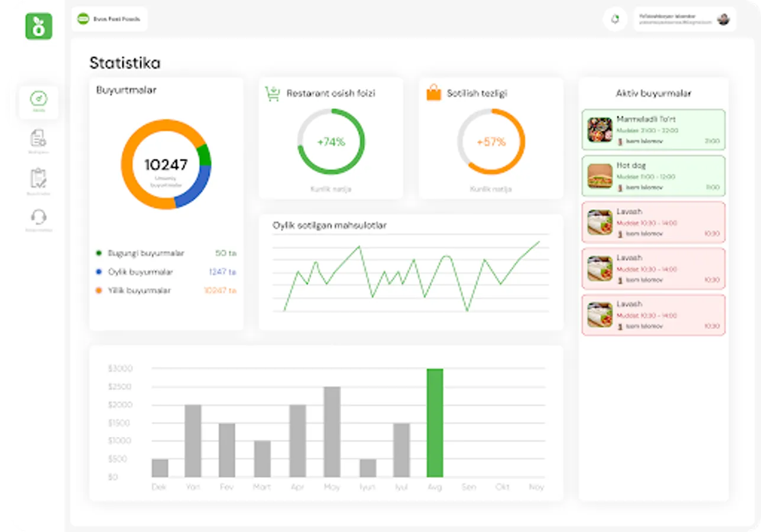Click the Yillik buyurmalar legend label
761x532 pixels.
[x=140, y=290]
